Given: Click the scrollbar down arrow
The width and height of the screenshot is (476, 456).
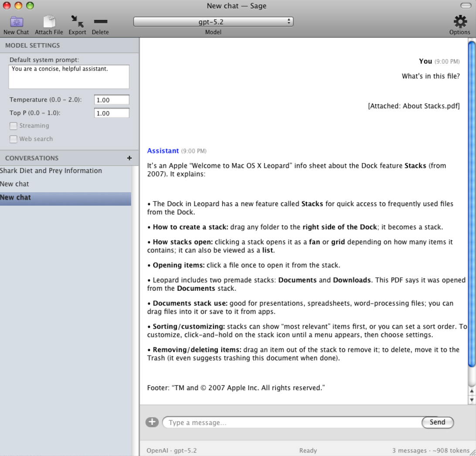Looking at the screenshot, I should (472, 400).
